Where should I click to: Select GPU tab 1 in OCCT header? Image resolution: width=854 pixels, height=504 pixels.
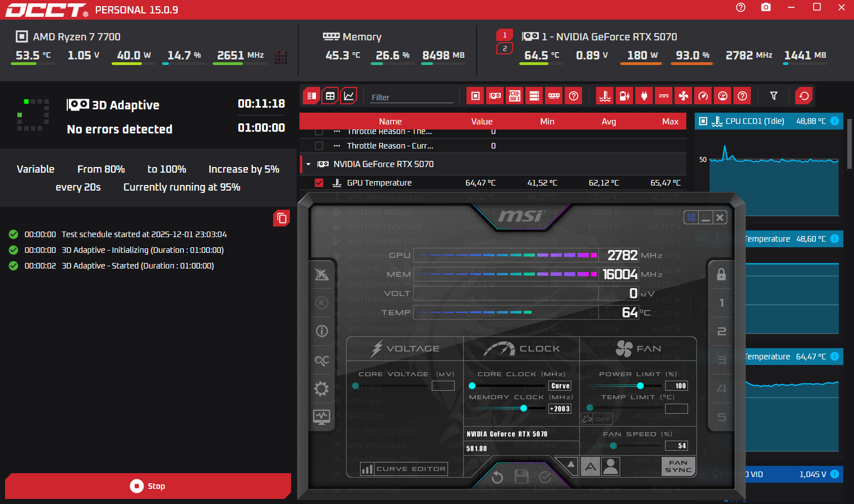pyautogui.click(x=505, y=35)
